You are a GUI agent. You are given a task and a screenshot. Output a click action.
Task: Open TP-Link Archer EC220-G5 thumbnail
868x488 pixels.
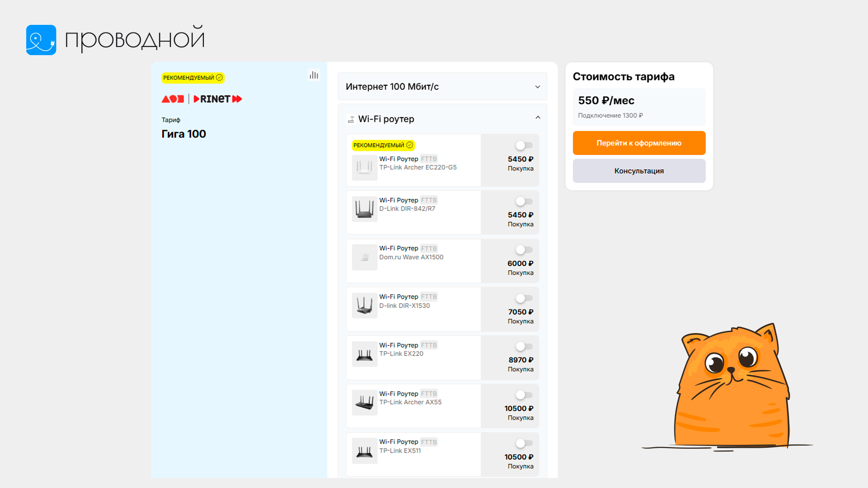365,168
